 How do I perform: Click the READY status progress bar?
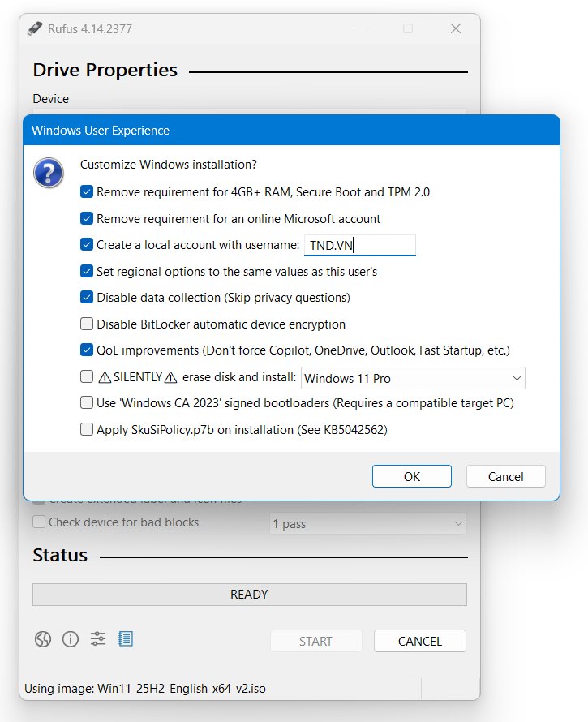pyautogui.click(x=250, y=595)
